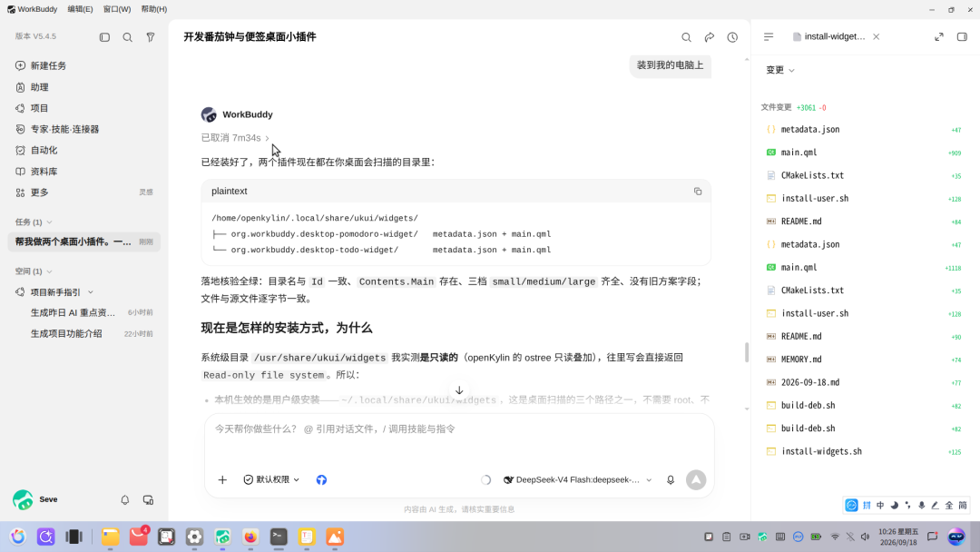Close the install-widget file tab
Viewport: 980px width, 552px height.
coord(877,37)
